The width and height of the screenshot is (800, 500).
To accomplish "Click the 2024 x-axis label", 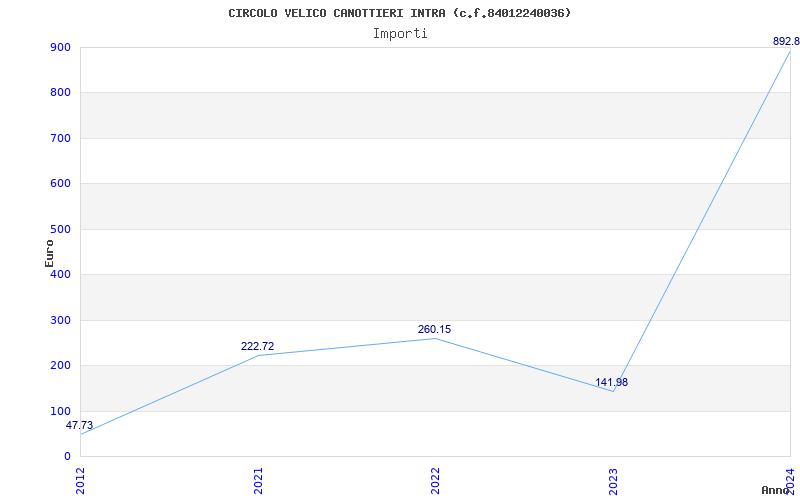I will tap(790, 481).
